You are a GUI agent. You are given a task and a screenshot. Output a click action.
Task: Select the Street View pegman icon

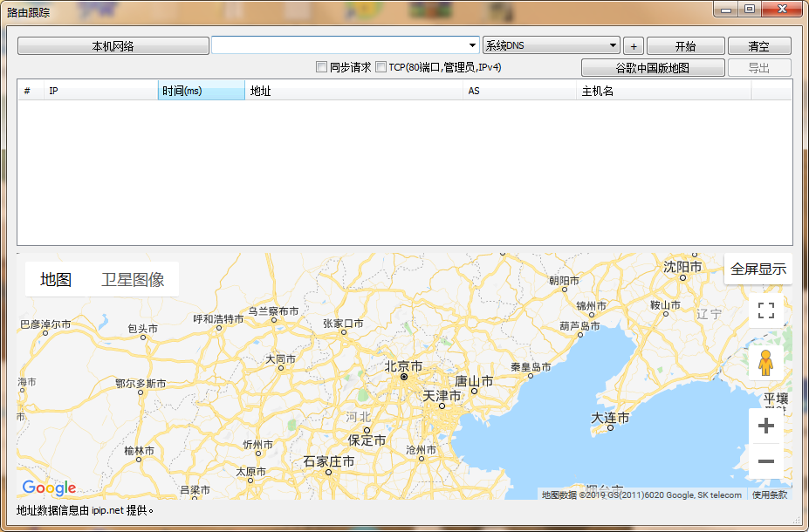765,363
